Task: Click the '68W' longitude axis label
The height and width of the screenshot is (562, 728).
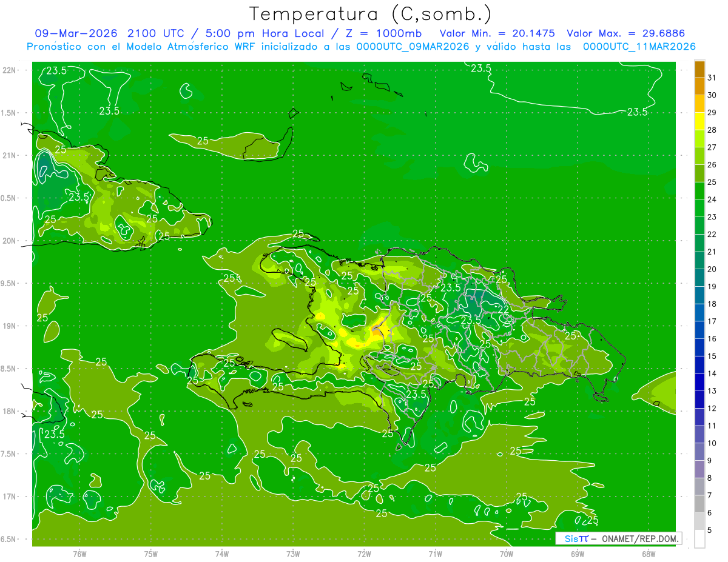Action: click(649, 554)
